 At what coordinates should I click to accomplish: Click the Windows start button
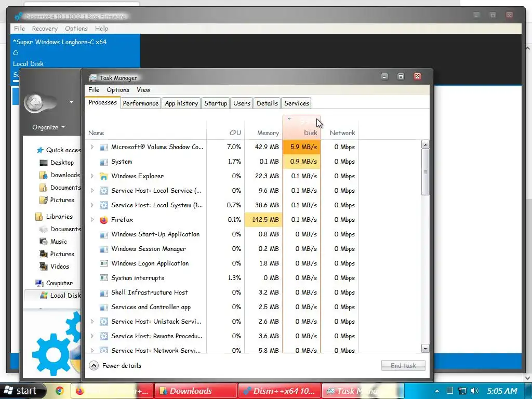pos(22,391)
